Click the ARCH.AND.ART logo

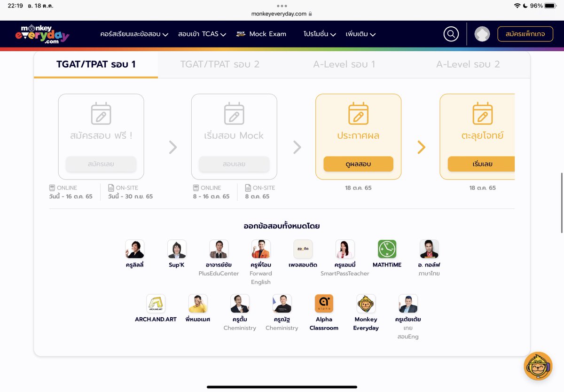[x=156, y=304]
